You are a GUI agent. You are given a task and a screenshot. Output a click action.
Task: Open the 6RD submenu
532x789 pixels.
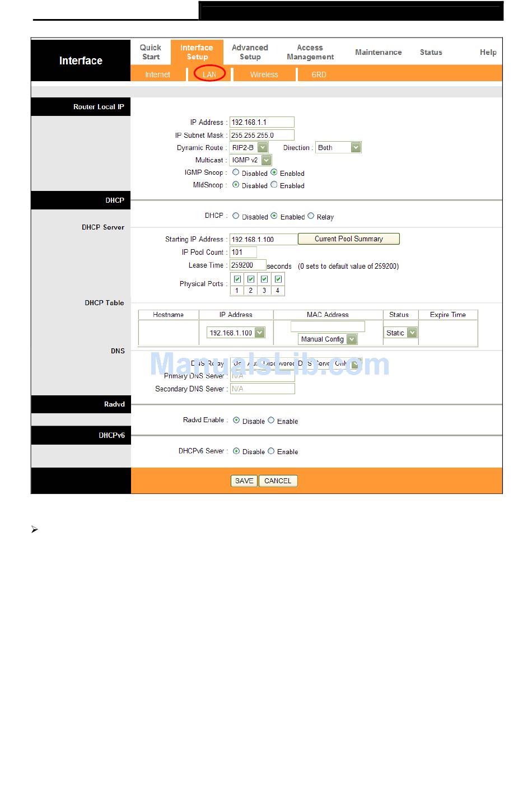[319, 74]
